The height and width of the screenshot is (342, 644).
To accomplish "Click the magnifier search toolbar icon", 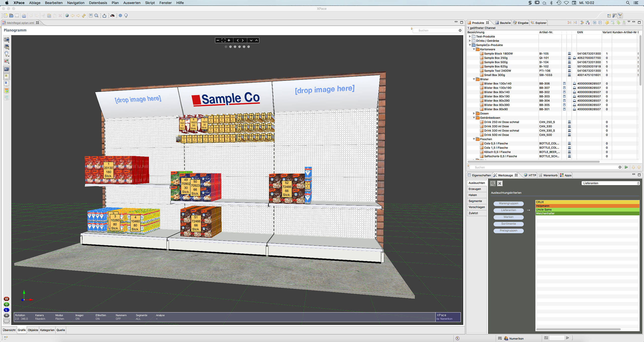I will point(96,16).
